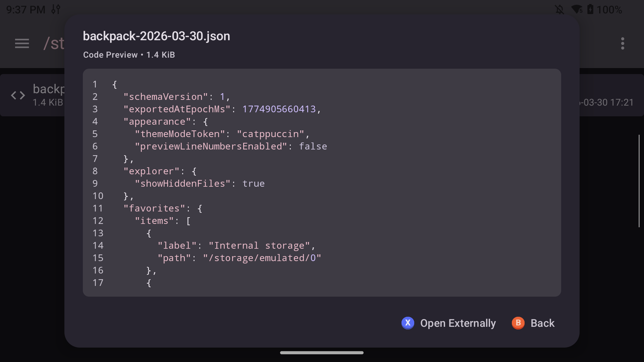Click the /st path title in background toolbar
The image size is (644, 362).
coord(54,44)
